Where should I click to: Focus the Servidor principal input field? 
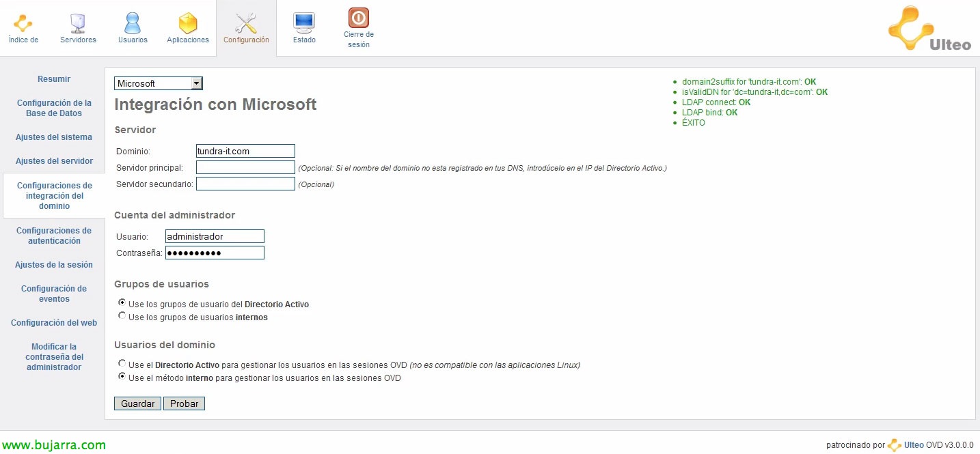[x=245, y=167]
